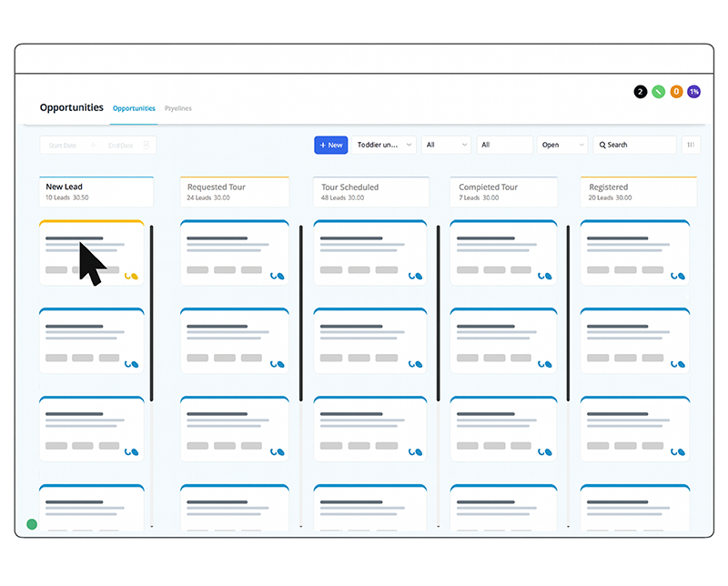This screenshot has height=586, width=728.
Task: Open the first All filter dropdown
Action: pos(446,145)
